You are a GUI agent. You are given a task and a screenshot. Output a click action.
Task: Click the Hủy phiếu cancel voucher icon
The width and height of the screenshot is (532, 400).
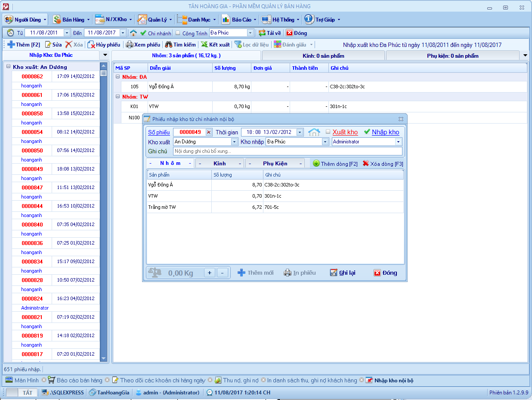tap(91, 45)
